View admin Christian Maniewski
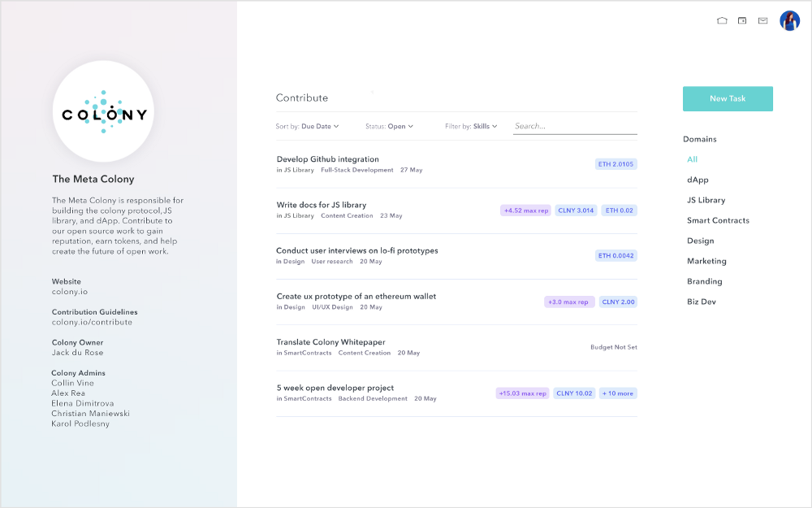Viewport: 812px width, 508px height. [90, 413]
